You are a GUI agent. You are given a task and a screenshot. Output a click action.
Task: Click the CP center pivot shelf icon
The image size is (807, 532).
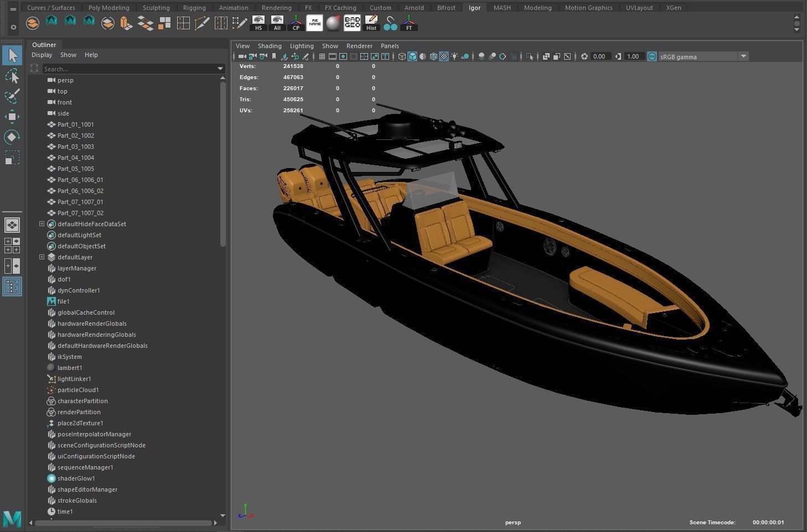tap(296, 23)
